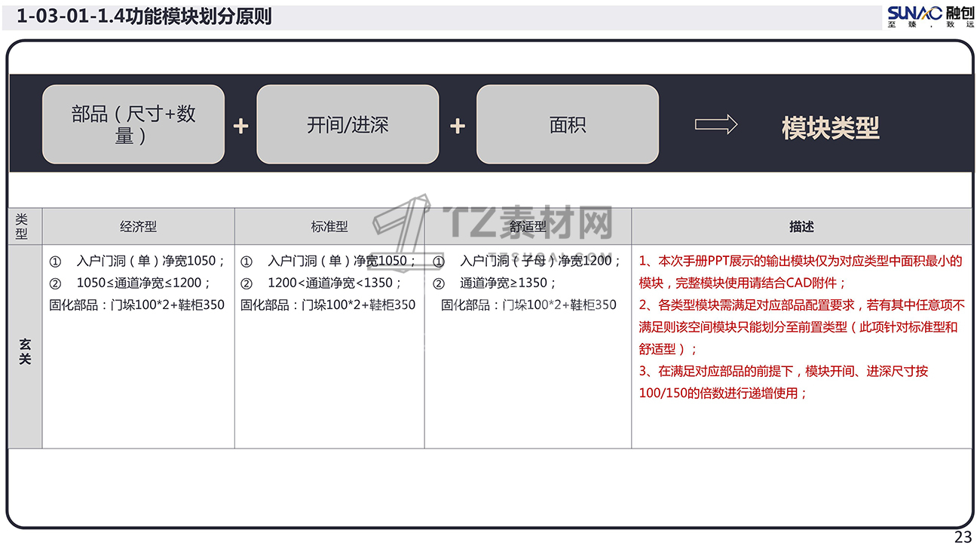Click the 模块类型 heading text

tap(830, 127)
